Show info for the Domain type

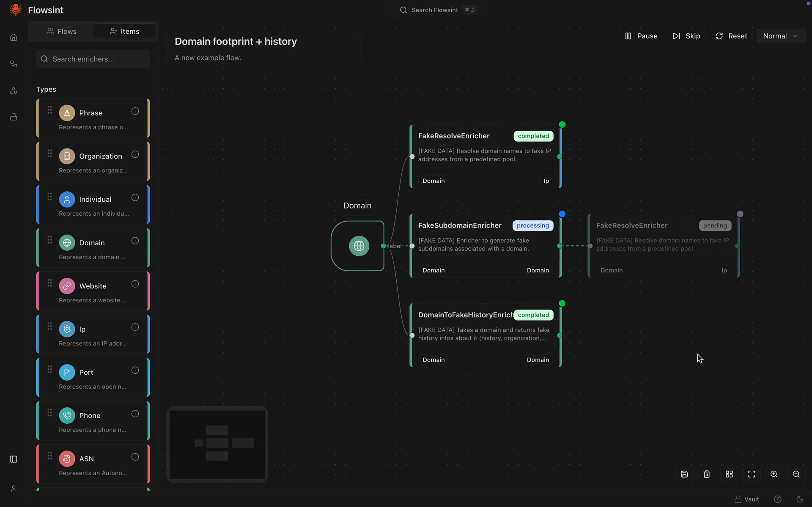(x=135, y=241)
